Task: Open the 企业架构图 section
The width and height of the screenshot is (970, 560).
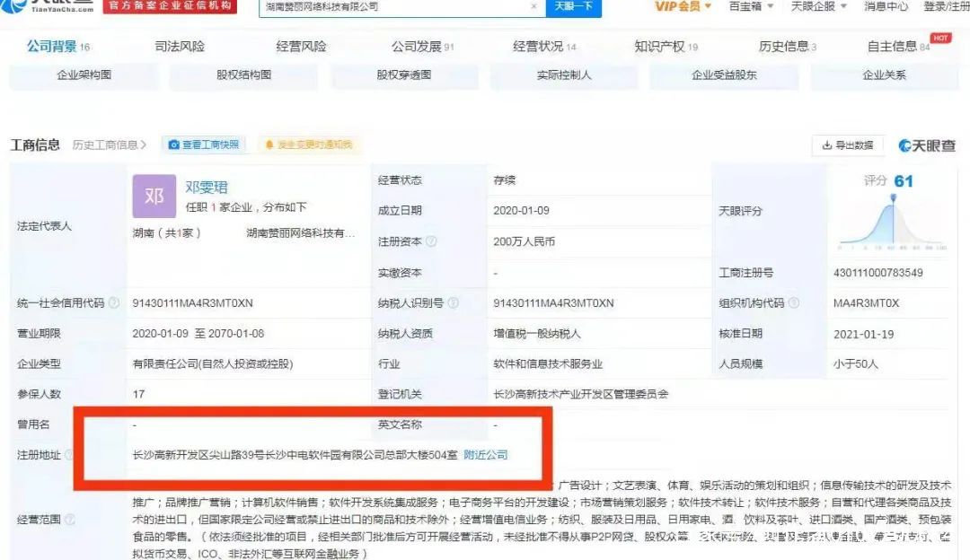Action: coord(84,75)
